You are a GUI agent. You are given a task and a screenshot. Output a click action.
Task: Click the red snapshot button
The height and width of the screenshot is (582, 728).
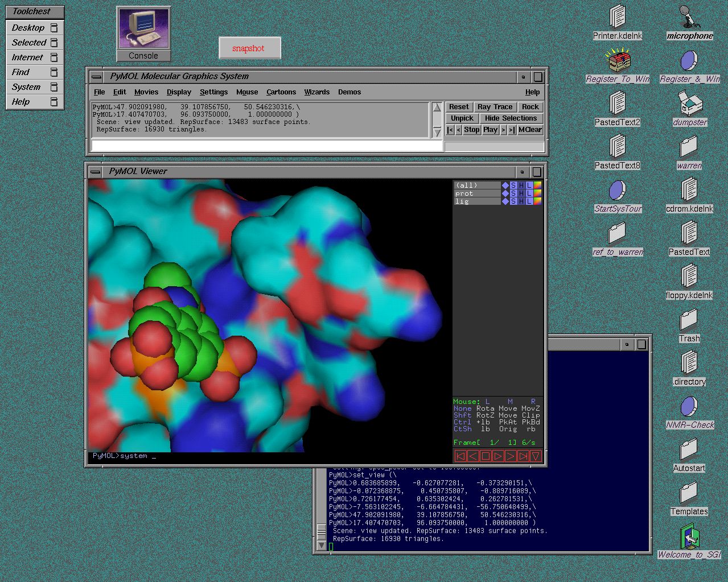click(249, 48)
